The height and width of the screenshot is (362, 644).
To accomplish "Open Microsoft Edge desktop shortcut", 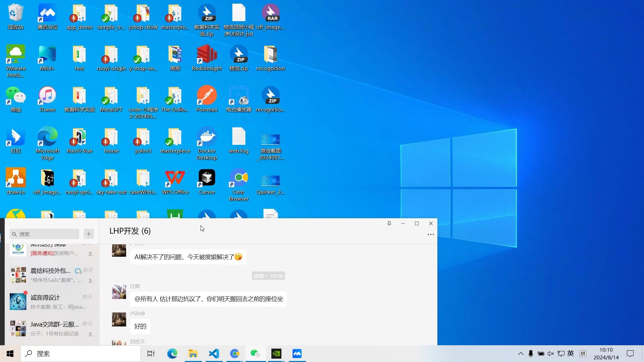I will pyautogui.click(x=47, y=144).
